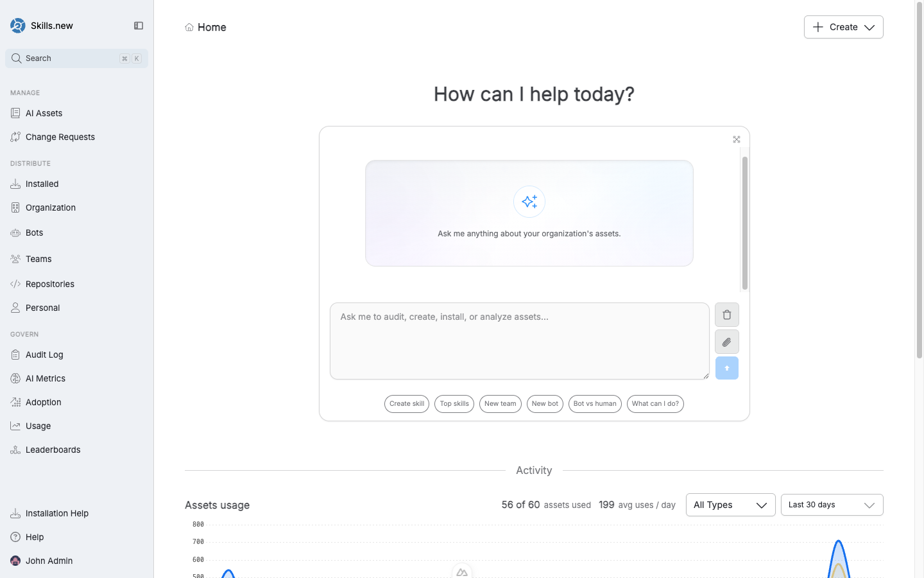The width and height of the screenshot is (924, 578).
Task: Open Leaderboards in the sidebar
Action: [x=53, y=450]
